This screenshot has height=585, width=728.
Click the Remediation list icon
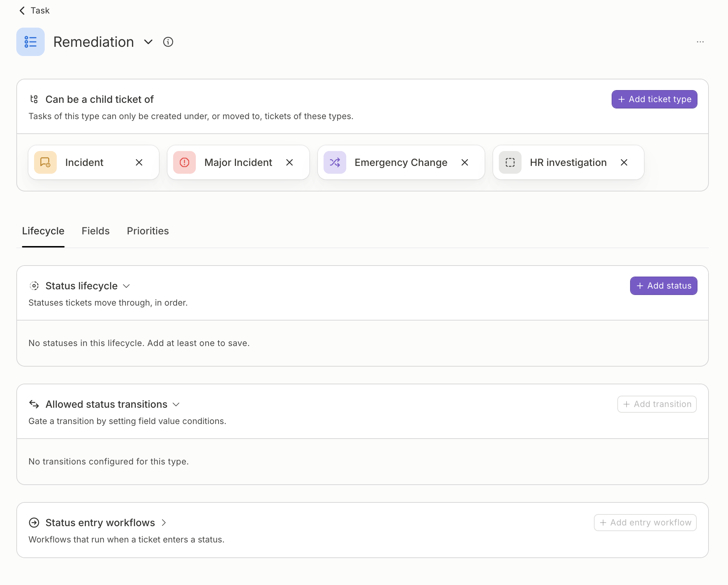pyautogui.click(x=31, y=42)
